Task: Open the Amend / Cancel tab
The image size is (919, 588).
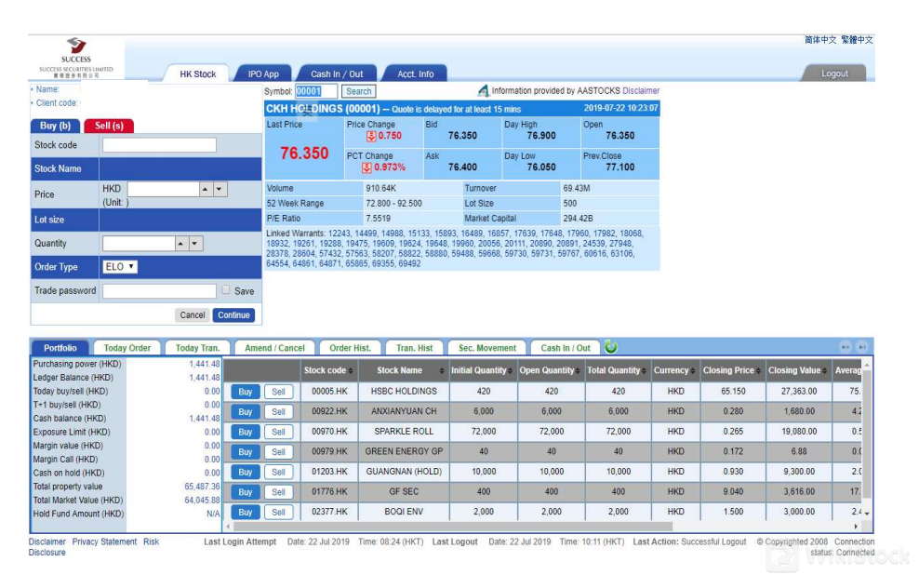Action: click(274, 348)
